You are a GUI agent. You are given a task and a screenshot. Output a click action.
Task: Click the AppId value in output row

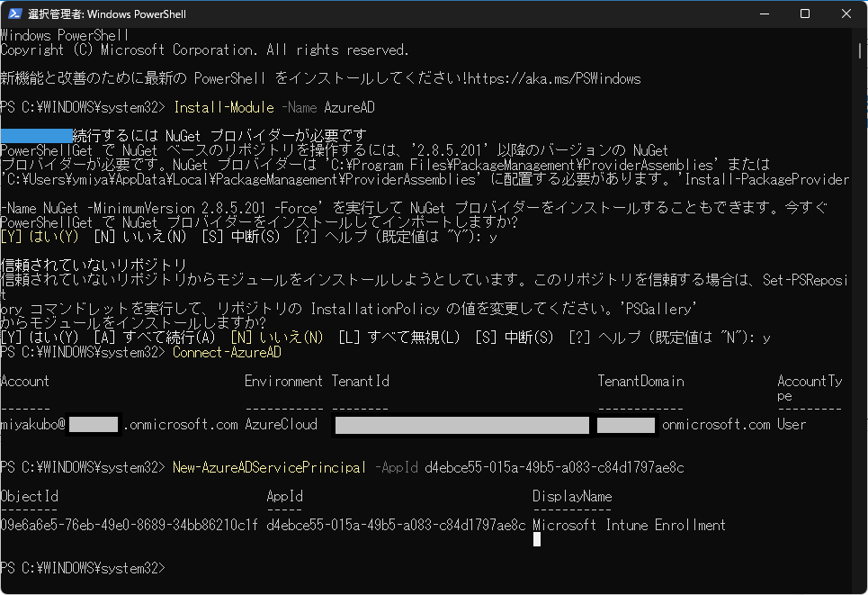pos(396,525)
